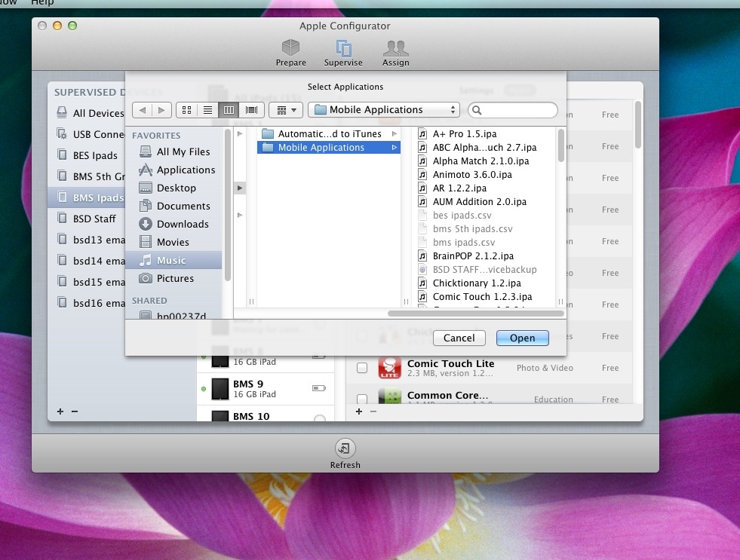
Task: Remove app with the minus button
Action: [x=373, y=412]
